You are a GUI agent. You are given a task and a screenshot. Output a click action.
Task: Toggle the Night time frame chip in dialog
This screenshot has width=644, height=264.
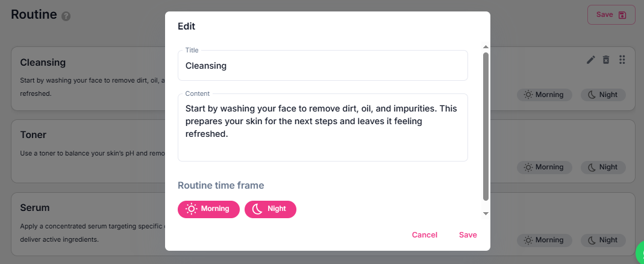point(270,209)
